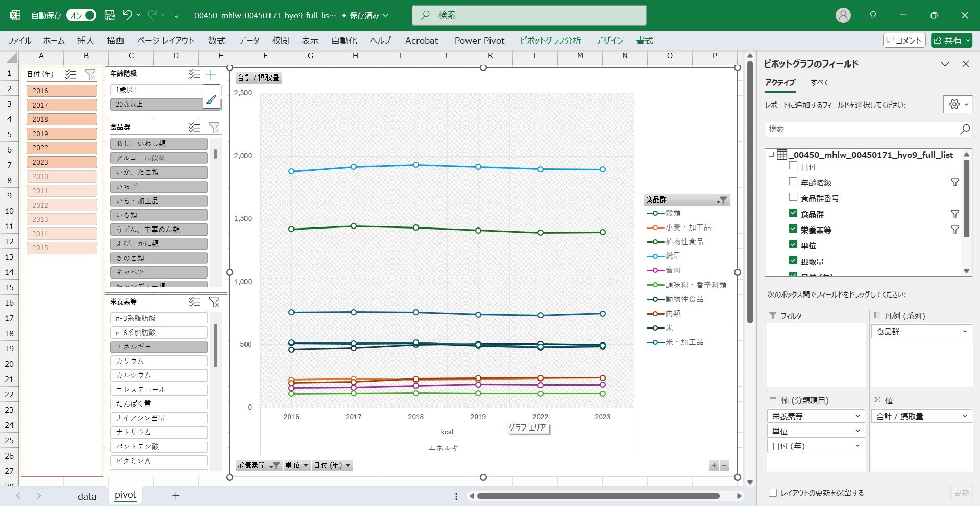The width and height of the screenshot is (980, 506).
Task: Expand 合計 / 摂取量 value field dropdown
Action: click(x=965, y=416)
